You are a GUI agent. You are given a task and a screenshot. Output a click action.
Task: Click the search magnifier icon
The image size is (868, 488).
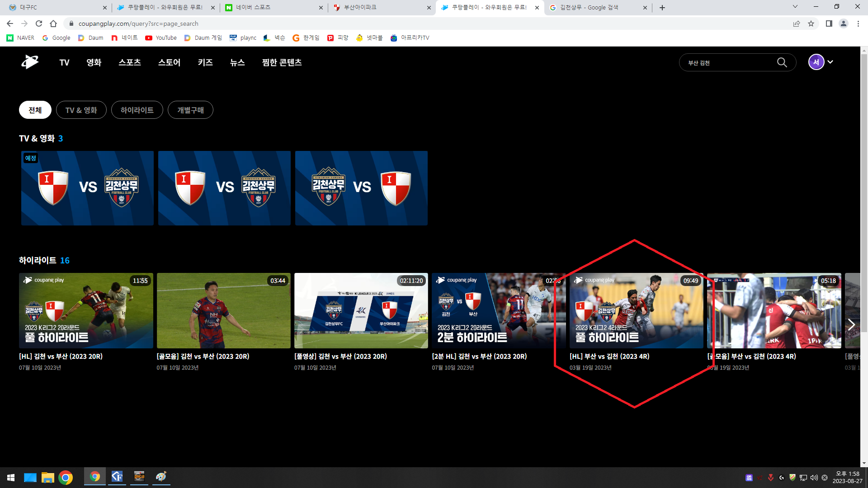pyautogui.click(x=782, y=62)
